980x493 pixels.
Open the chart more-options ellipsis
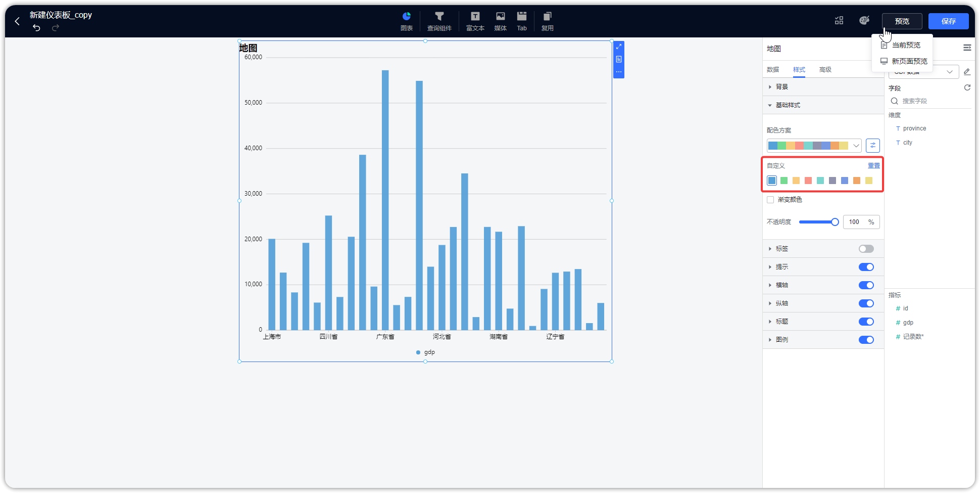pos(619,72)
